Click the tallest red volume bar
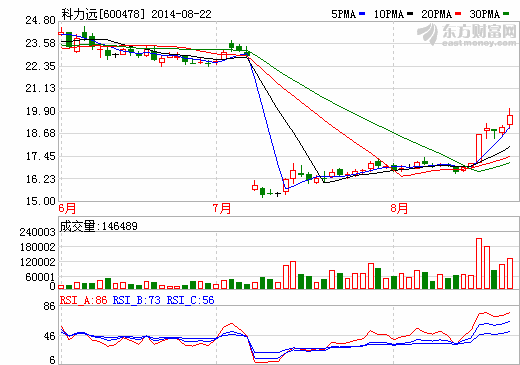 [479, 264]
